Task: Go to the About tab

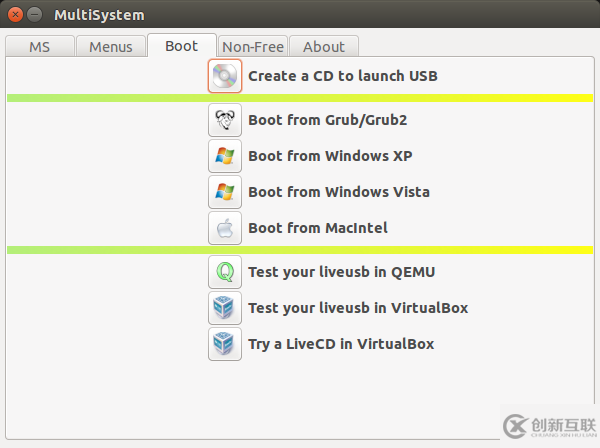Action: coord(324,47)
